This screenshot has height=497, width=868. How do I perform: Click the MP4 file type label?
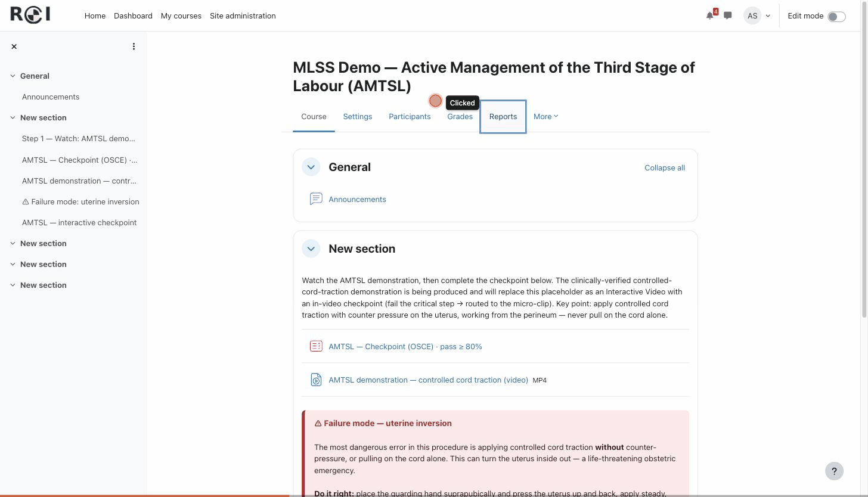click(x=540, y=380)
